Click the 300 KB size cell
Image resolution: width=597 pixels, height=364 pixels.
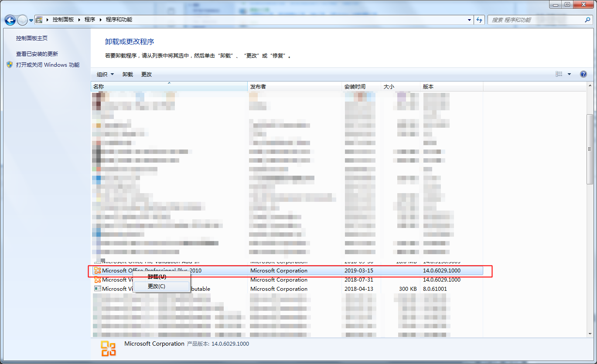pos(408,289)
